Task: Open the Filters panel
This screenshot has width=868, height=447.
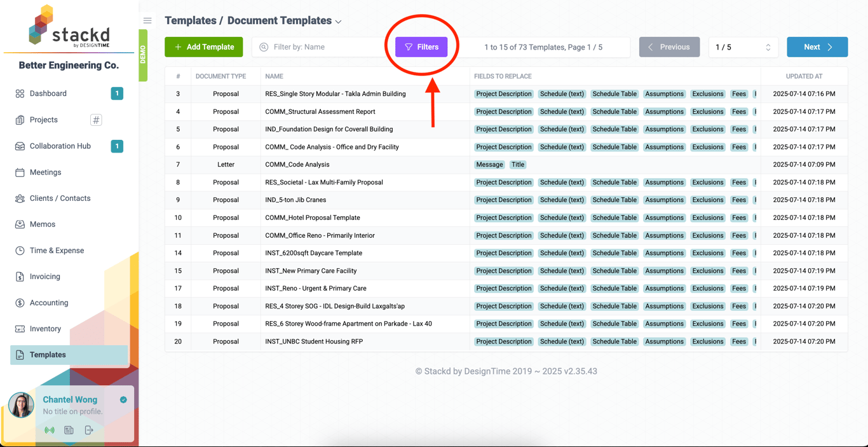Action: [421, 47]
